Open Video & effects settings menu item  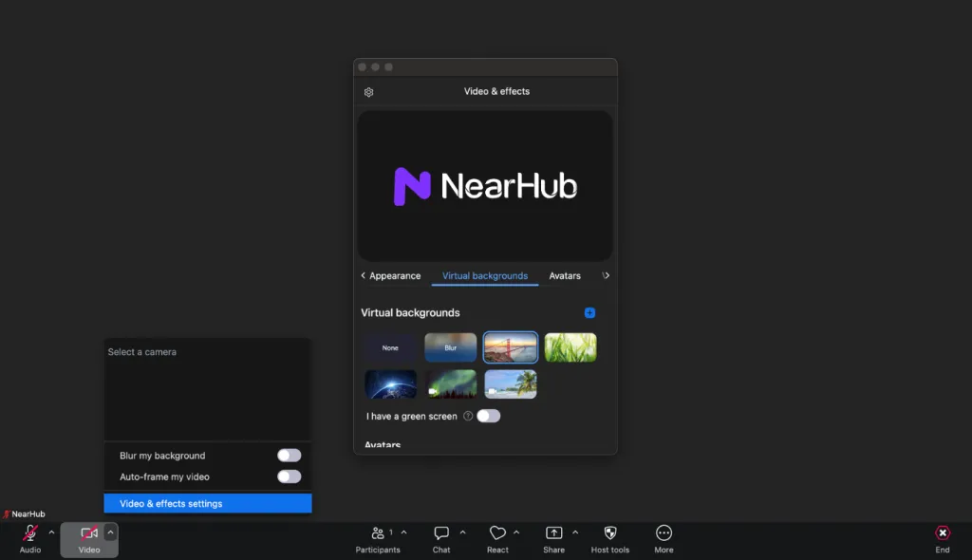[x=208, y=504]
